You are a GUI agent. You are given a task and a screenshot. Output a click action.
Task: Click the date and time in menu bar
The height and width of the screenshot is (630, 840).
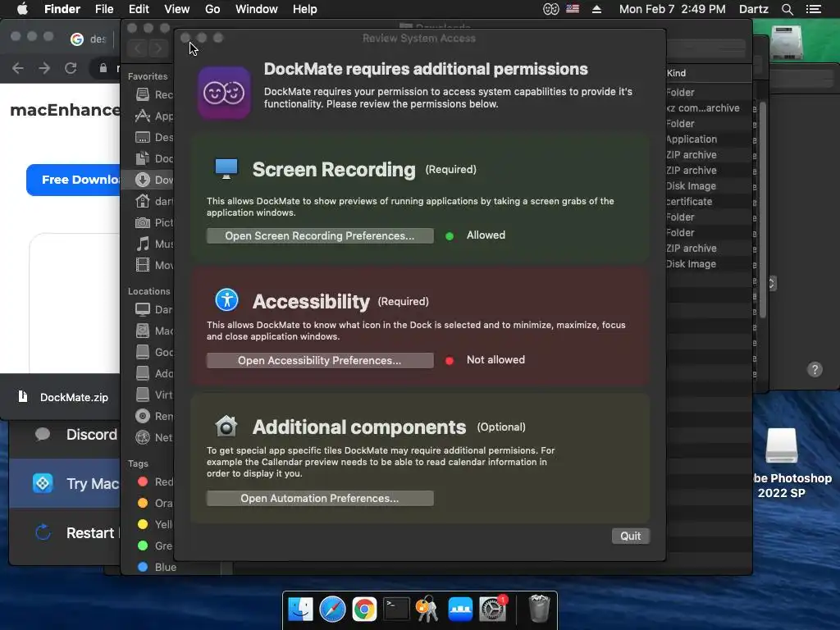[x=673, y=9]
